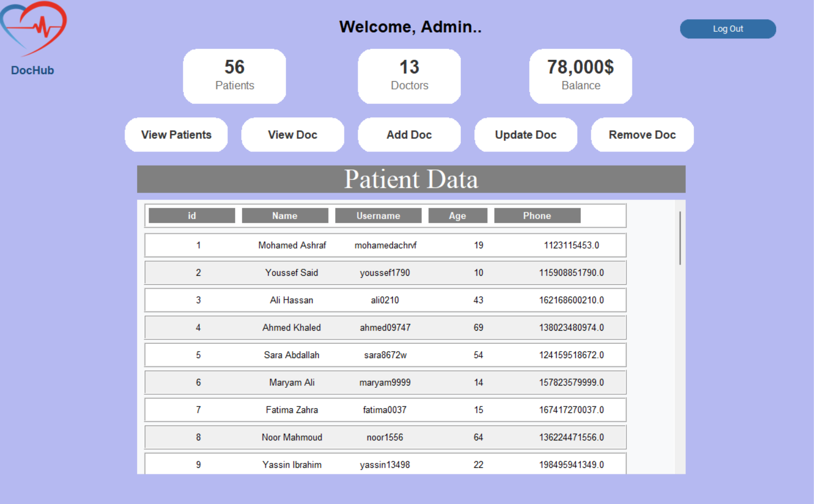The image size is (814, 504).
Task: Click age 54 in Sara Abdallah's row
Action: [x=479, y=355]
